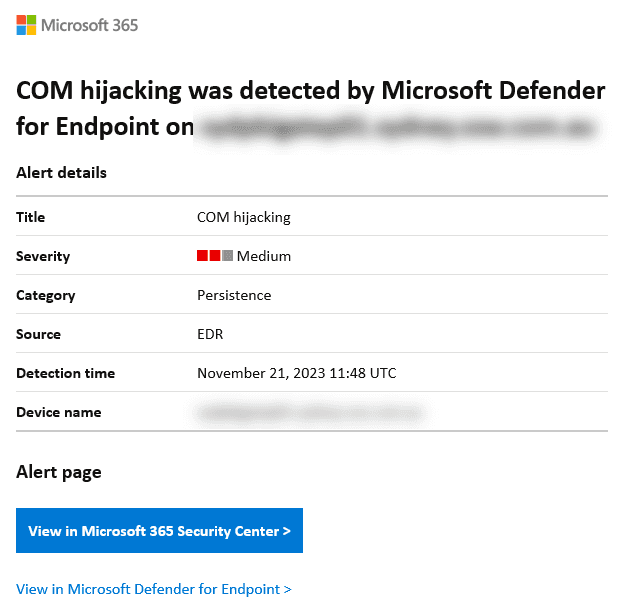Select the November 21, 2023 detection timestamp
The image size is (635, 611).
coord(296,373)
